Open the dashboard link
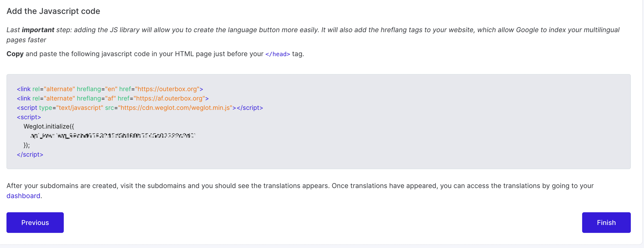Viewport: 644px width, 248px height. tap(23, 196)
